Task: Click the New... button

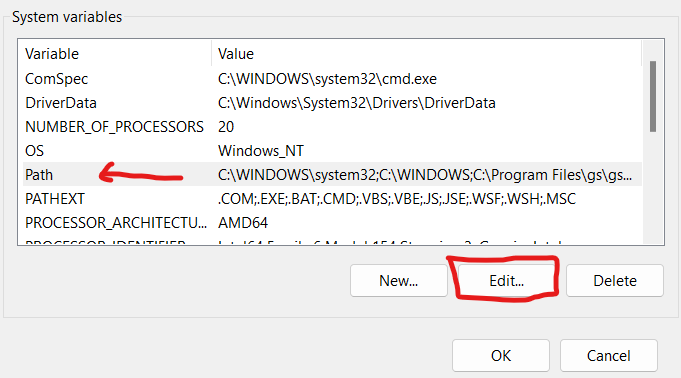Action: (x=399, y=281)
